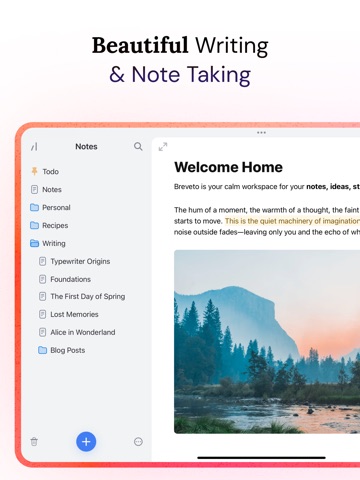The height and width of the screenshot is (480, 360).
Task: Expand note to full screen with arrows icon
Action: 163,147
